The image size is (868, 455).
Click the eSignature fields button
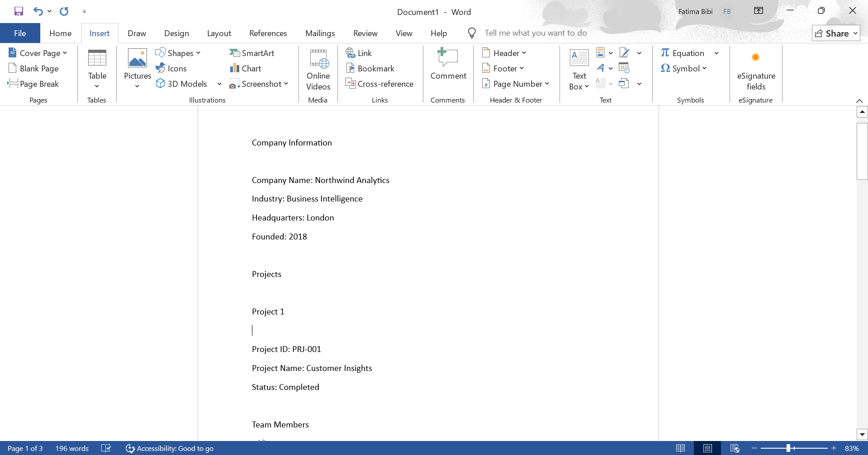click(x=756, y=70)
